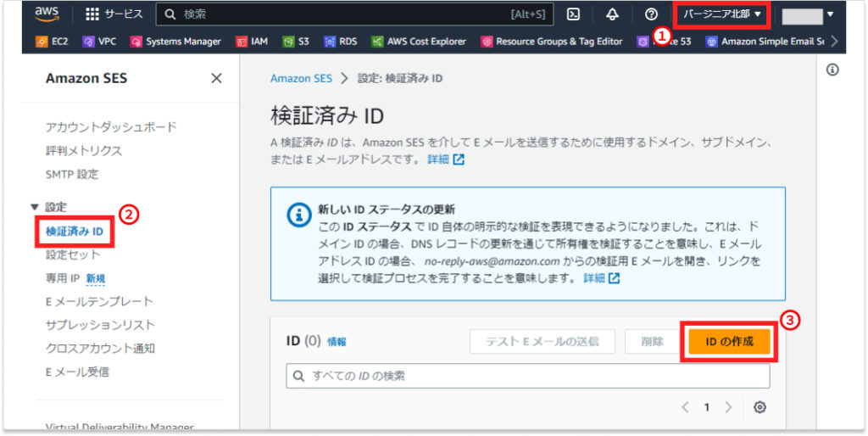Open 設定セット in the sidebar

[73, 254]
